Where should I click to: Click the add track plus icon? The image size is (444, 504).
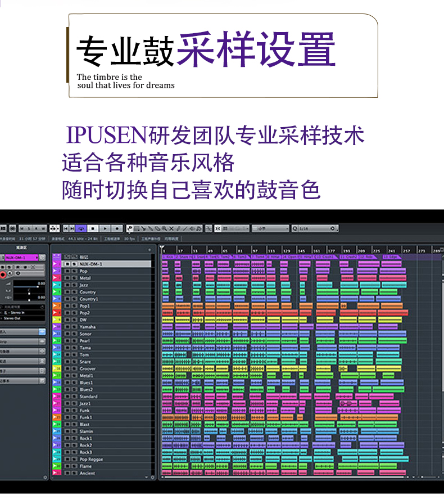[x=149, y=250]
